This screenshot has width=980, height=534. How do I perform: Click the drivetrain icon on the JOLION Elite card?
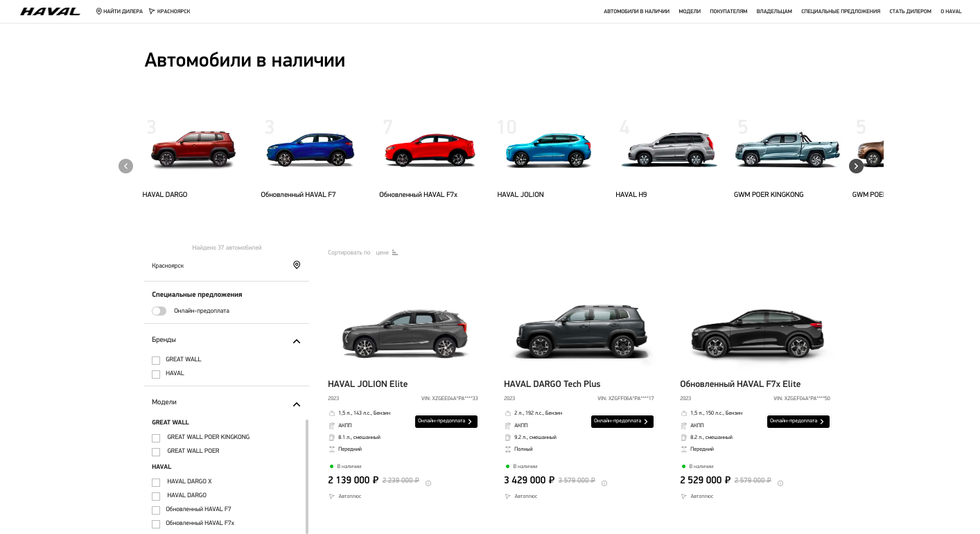coord(332,449)
